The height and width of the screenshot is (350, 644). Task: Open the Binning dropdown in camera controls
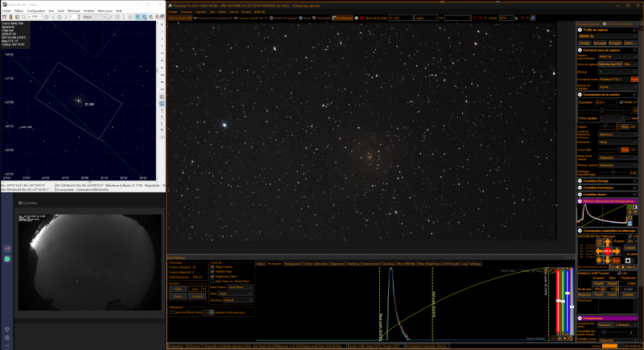pos(617,72)
